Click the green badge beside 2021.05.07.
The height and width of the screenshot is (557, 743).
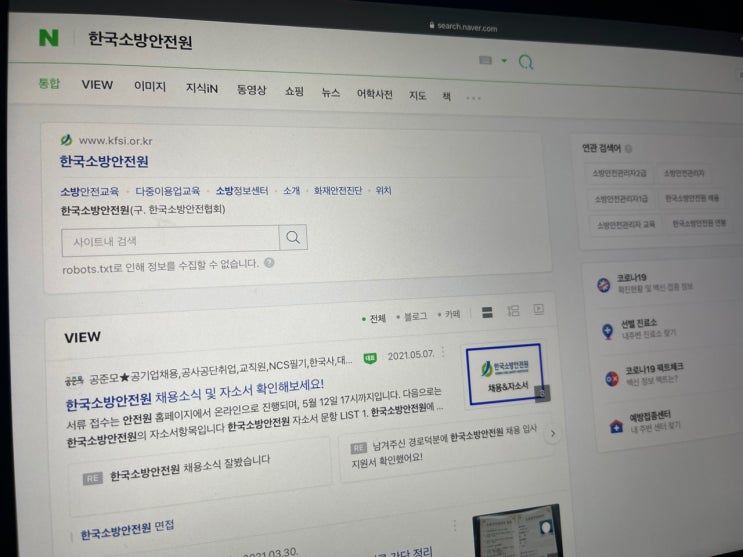pos(370,358)
